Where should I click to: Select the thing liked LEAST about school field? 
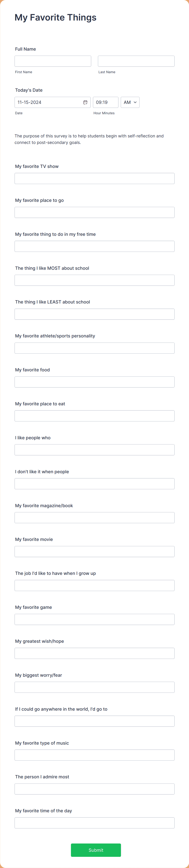[94, 314]
